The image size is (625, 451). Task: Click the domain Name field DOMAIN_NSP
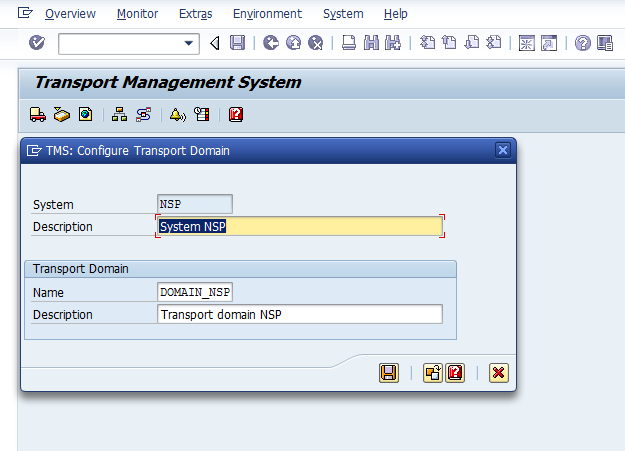195,292
